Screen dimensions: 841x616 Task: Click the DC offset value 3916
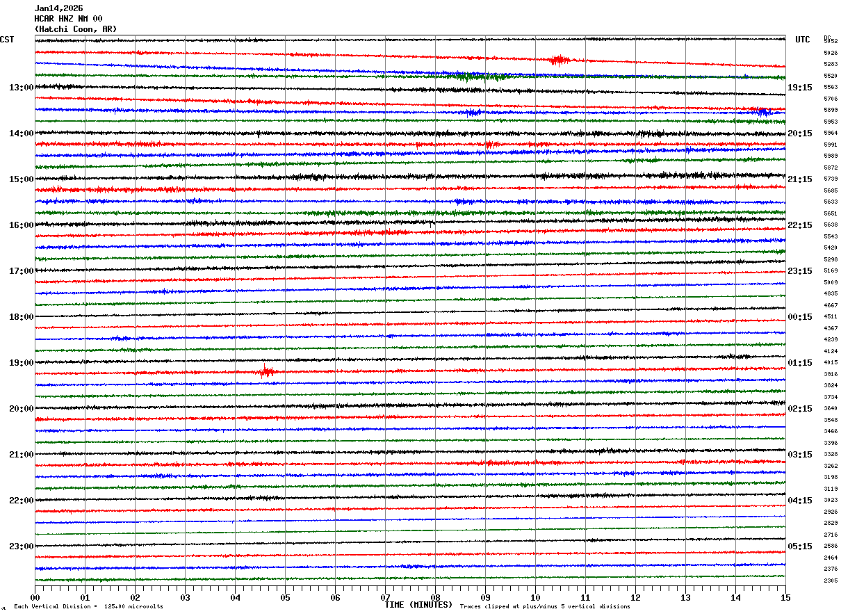tap(831, 374)
